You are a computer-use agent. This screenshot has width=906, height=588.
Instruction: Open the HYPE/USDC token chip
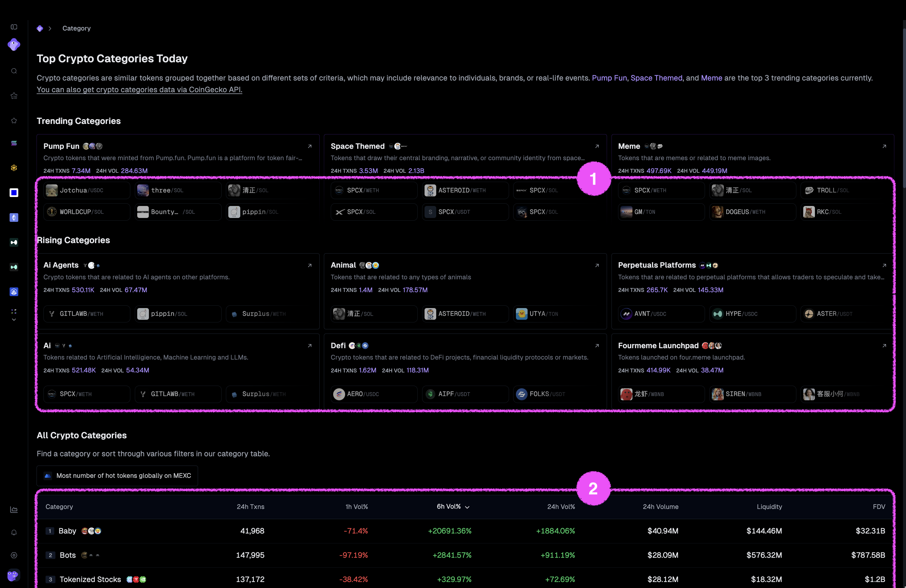click(x=753, y=314)
